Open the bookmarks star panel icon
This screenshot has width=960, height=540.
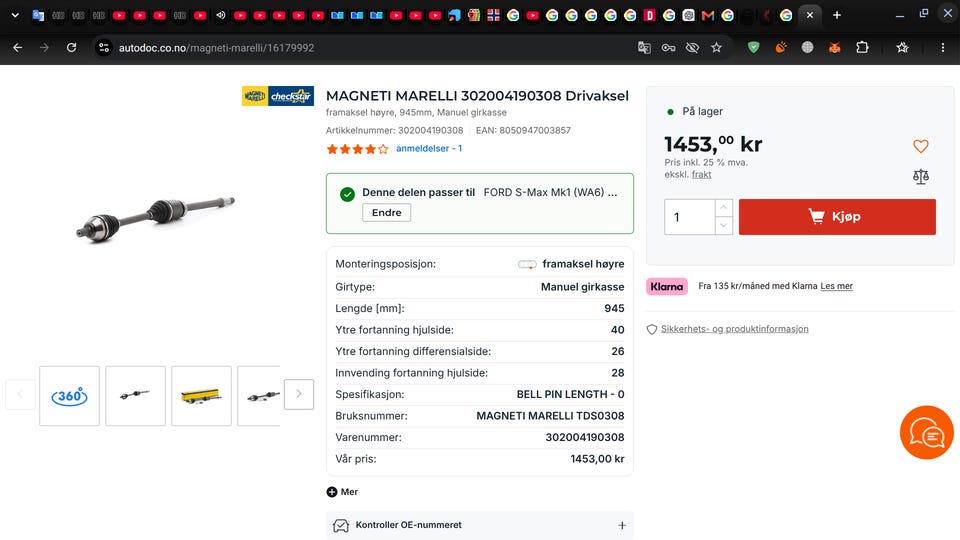[x=902, y=47]
